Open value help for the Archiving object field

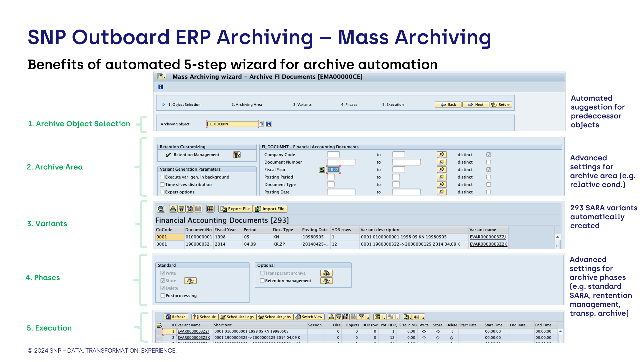[261, 124]
